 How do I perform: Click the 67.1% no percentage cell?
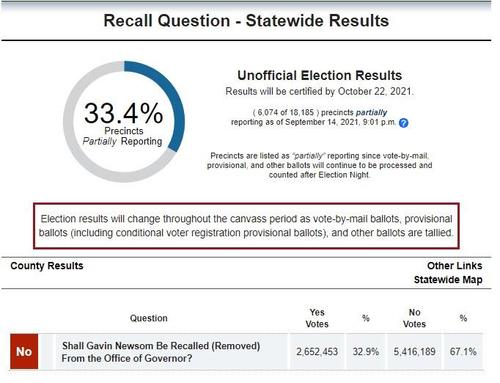click(x=463, y=352)
